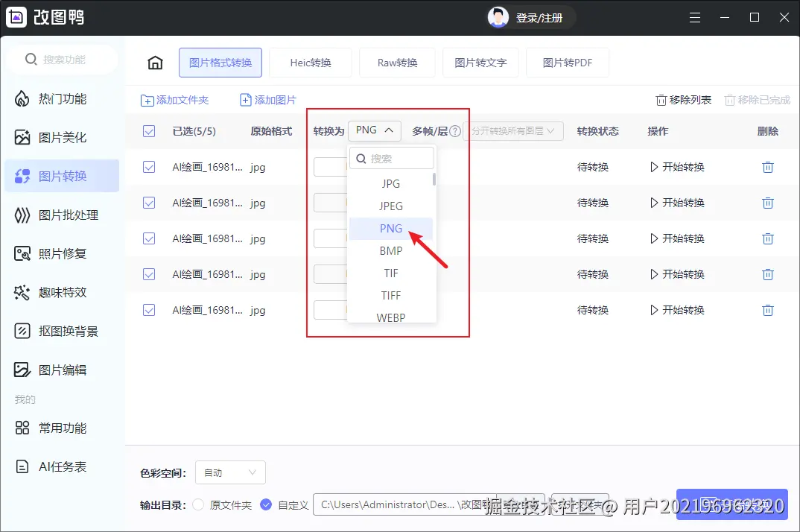
Task: Open the 分开转换所有图层 dropdown
Action: (513, 131)
